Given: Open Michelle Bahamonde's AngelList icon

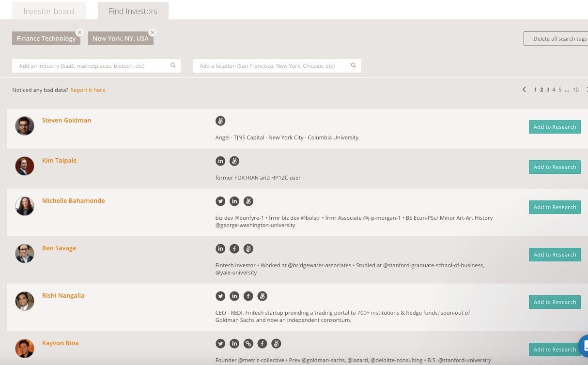Looking at the screenshot, I should coord(248,201).
